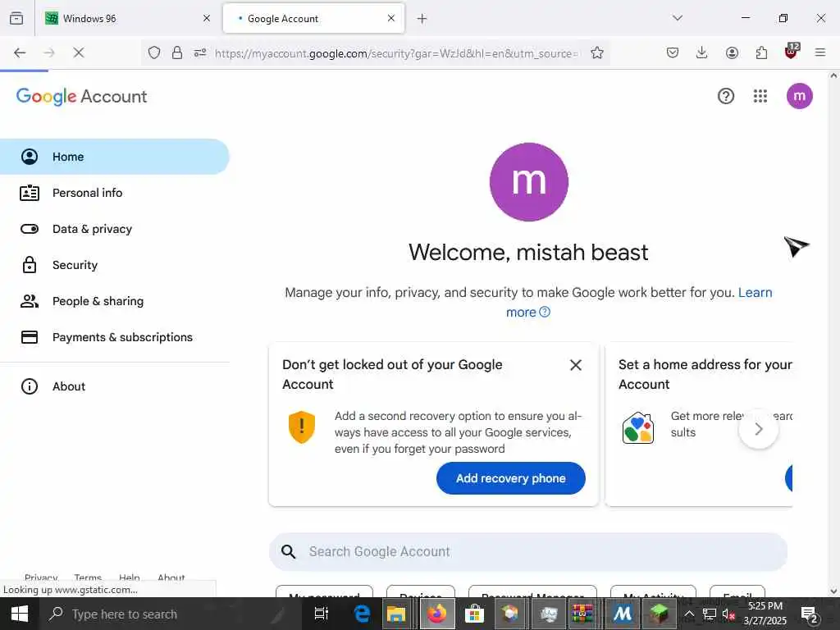The height and width of the screenshot is (630, 840).
Task: Open Personal info section
Action: [115, 193]
